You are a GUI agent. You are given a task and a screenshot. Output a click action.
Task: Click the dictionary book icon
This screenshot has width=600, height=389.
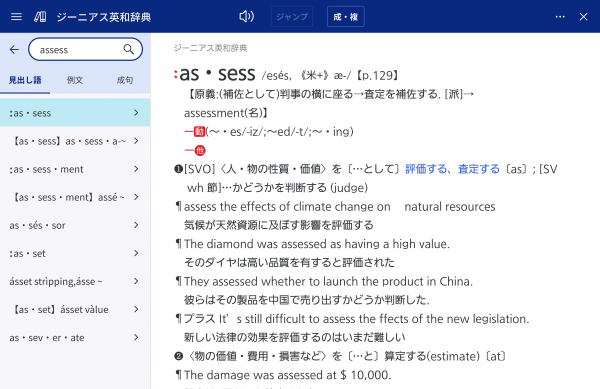[x=40, y=17]
